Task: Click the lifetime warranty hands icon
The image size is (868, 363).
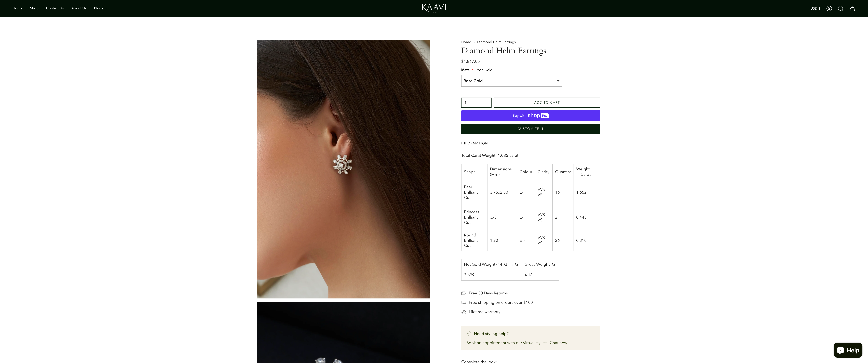Action: point(464,312)
